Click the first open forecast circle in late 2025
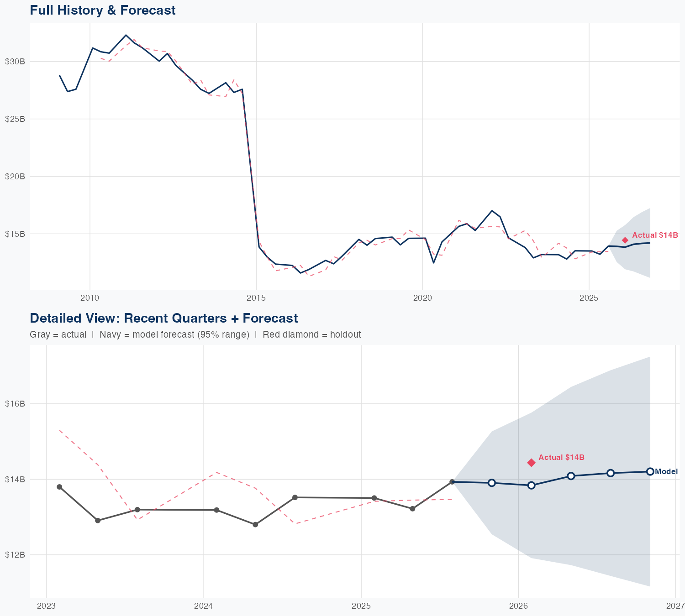 click(492, 483)
